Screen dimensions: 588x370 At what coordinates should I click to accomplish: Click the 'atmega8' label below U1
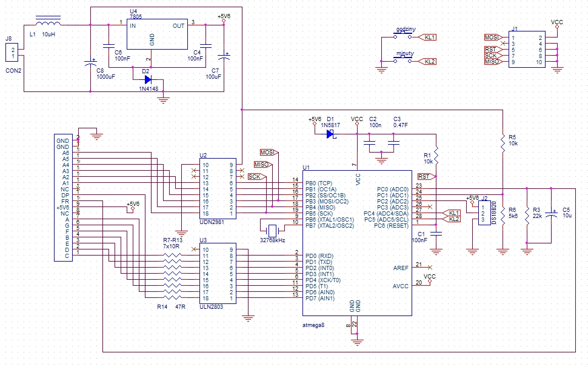pos(313,325)
